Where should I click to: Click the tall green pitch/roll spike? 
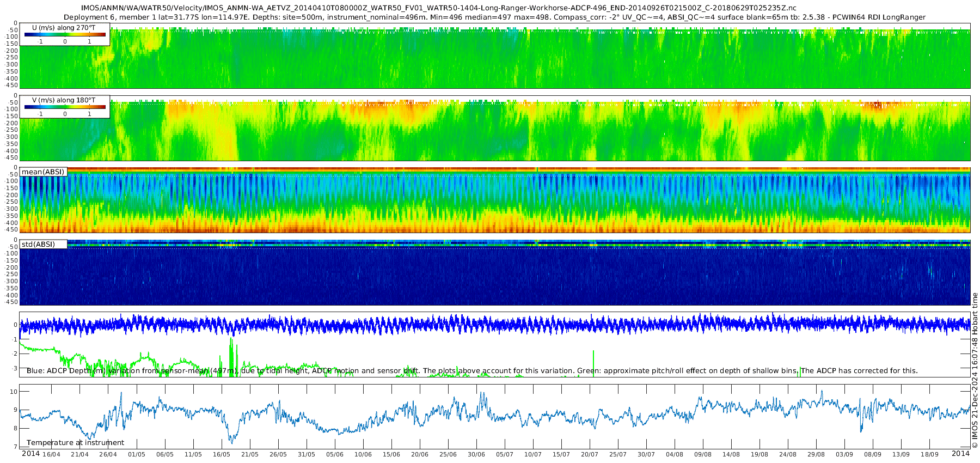click(231, 354)
